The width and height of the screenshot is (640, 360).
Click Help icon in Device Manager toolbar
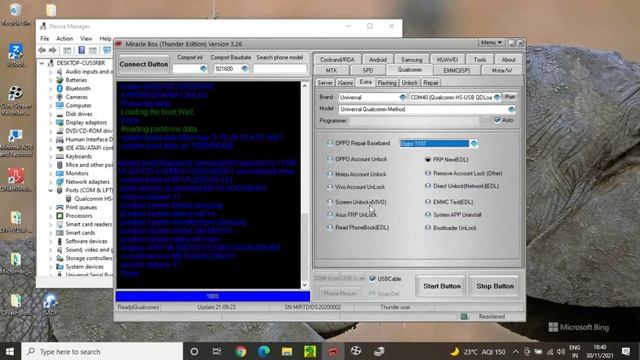point(81,50)
